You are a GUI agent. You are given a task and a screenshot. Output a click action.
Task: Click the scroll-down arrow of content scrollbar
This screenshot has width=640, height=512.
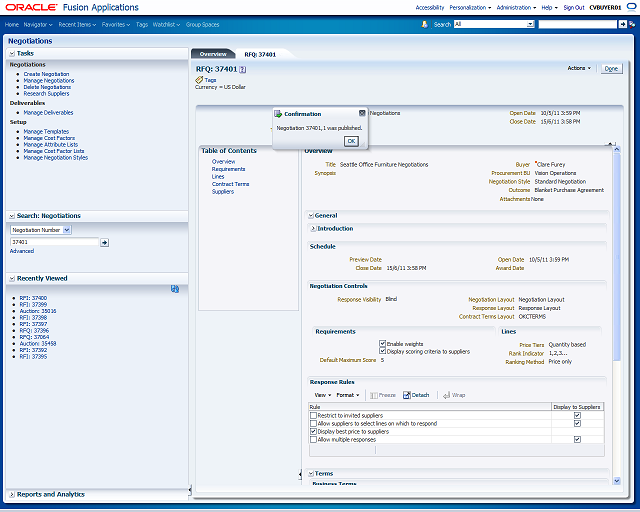point(617,481)
